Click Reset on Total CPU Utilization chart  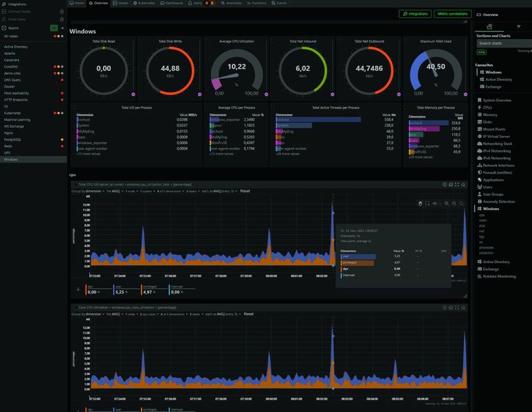(245, 191)
